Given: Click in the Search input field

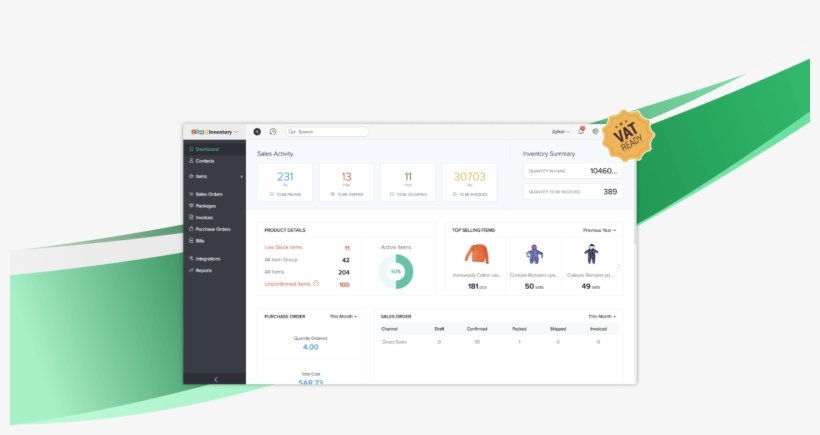Looking at the screenshot, I should tap(327, 132).
